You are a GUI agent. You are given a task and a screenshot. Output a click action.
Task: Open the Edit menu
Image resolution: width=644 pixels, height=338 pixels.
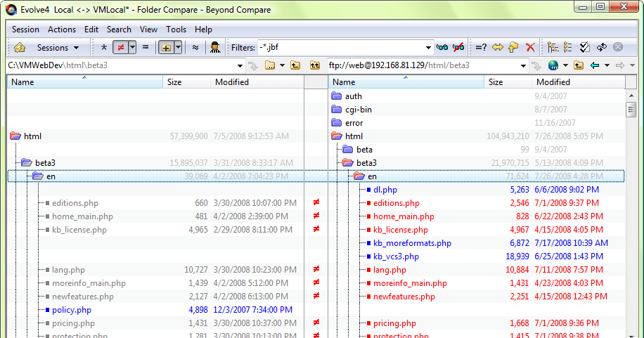[x=91, y=30]
